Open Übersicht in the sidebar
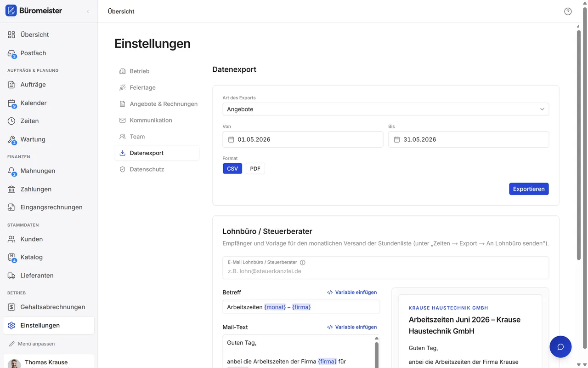 (x=49, y=34)
